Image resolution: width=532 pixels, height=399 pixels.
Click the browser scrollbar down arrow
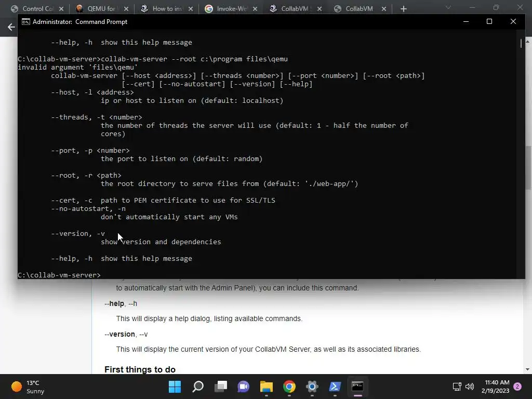pos(528,369)
